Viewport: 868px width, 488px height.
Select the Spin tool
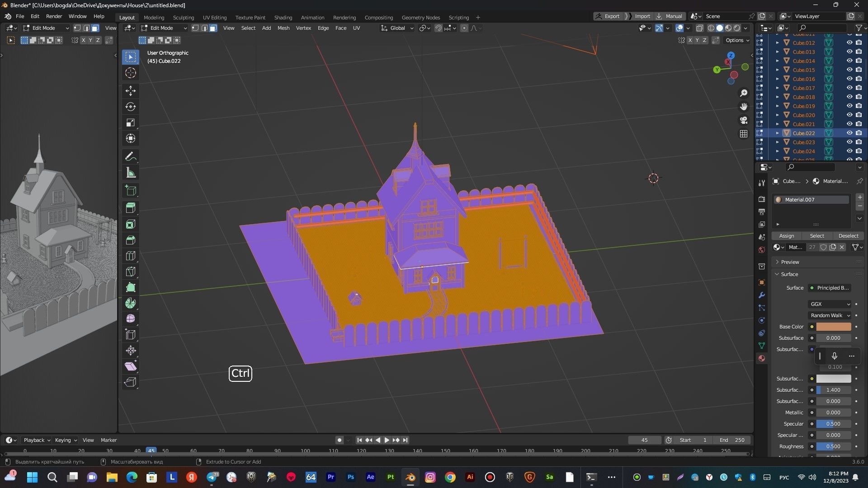(131, 303)
